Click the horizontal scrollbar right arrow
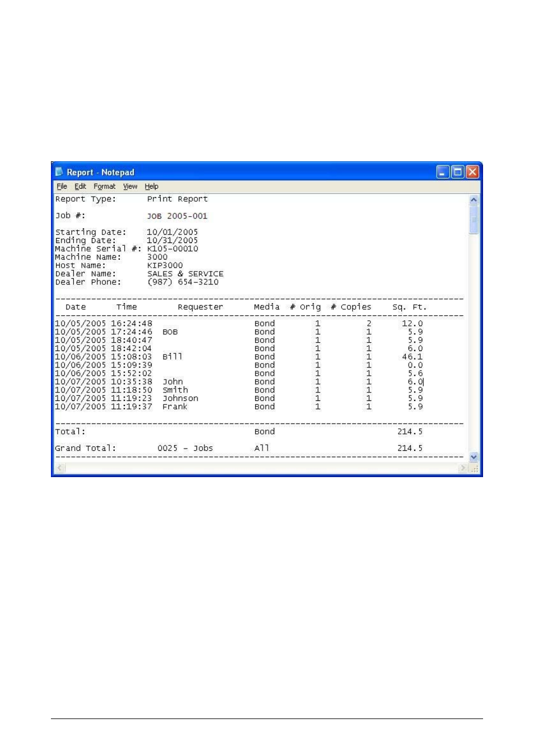Screen dimensions: 534x756 coord(463,468)
